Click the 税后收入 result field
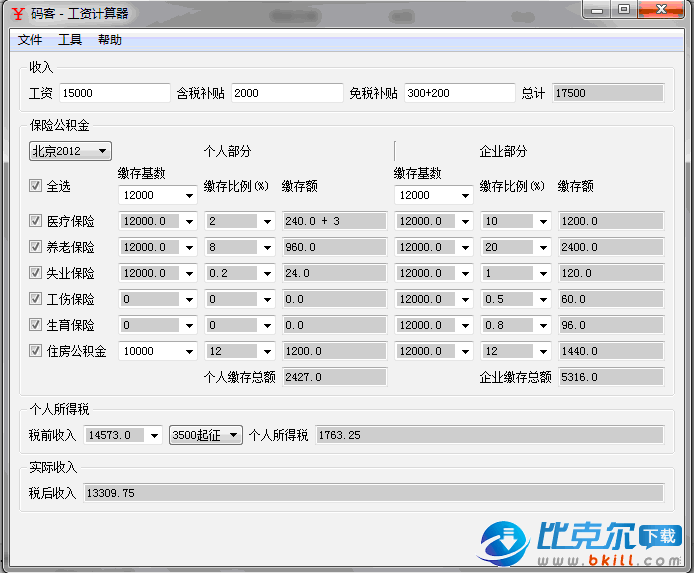Image resolution: width=694 pixels, height=573 pixels. click(x=372, y=493)
